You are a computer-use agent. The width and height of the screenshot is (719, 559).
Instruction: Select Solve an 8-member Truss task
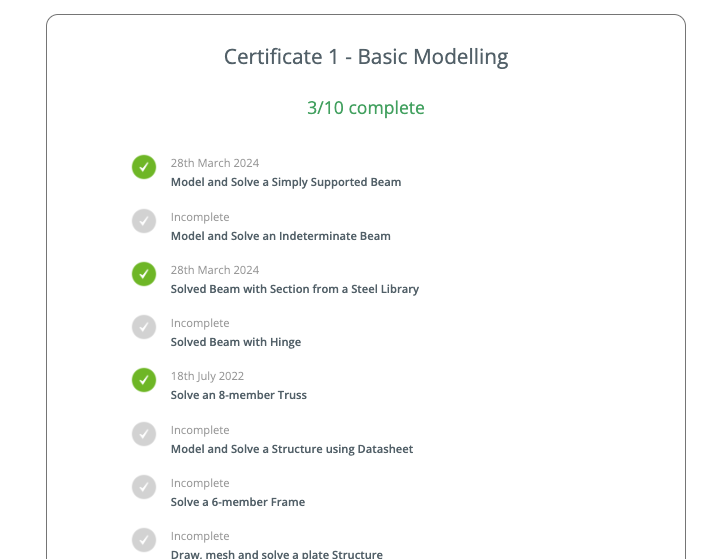(238, 395)
